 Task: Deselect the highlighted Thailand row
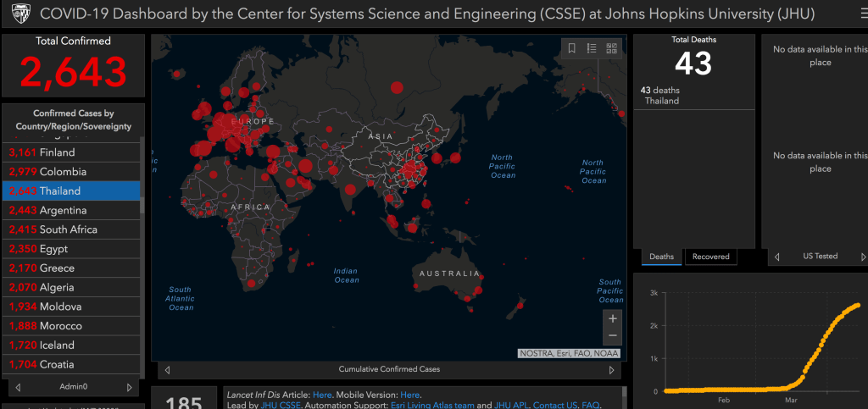tap(71, 191)
